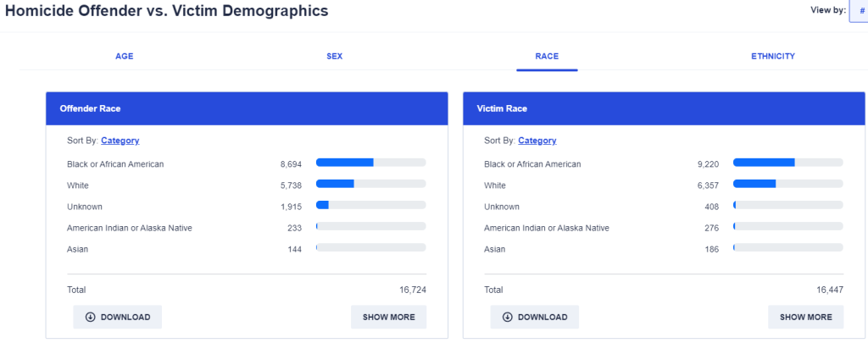Expand Offender Race list with Show More
Image resolution: width=868 pixels, height=343 pixels.
pyautogui.click(x=388, y=318)
